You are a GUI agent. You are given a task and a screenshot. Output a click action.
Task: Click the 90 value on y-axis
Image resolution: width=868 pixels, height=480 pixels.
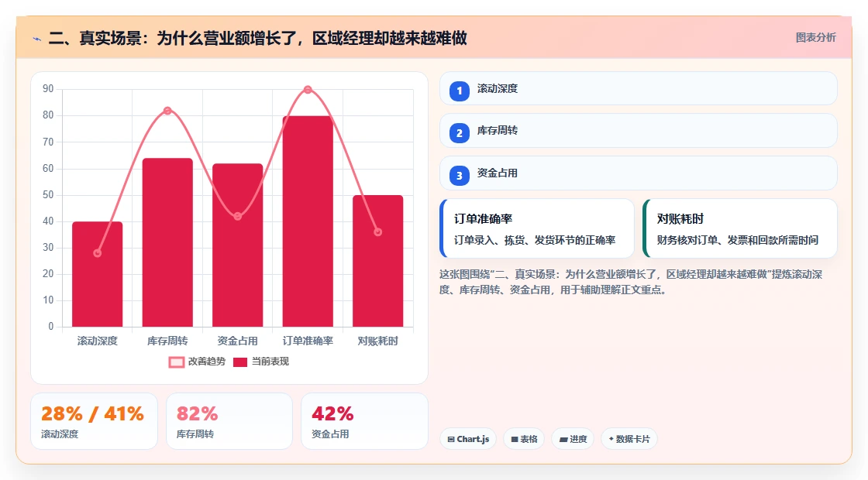tap(48, 89)
